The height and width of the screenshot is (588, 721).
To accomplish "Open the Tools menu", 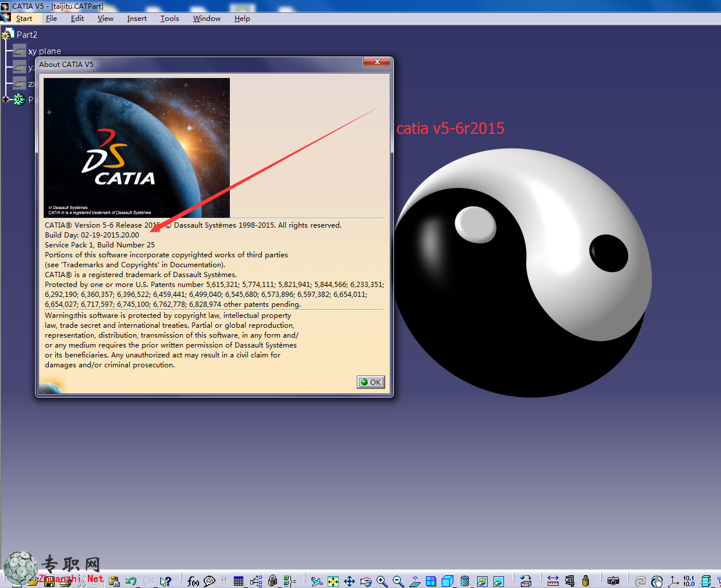I will [x=169, y=19].
